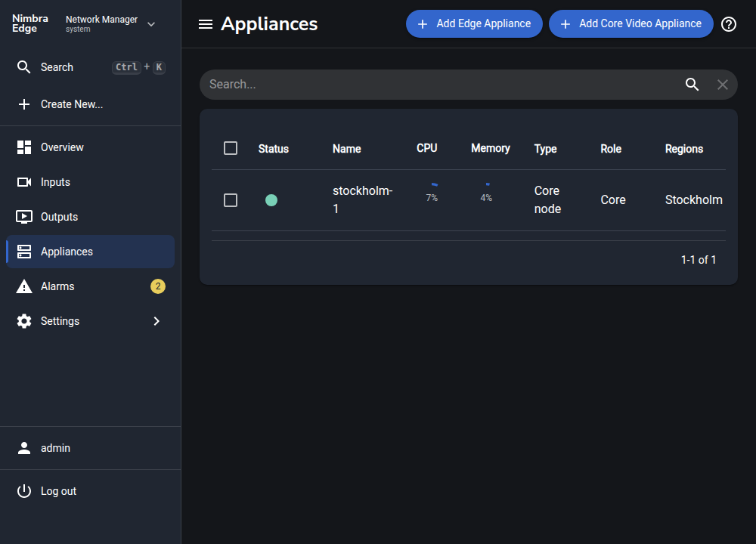Open the Inputs page
This screenshot has width=756, height=544.
click(x=90, y=182)
